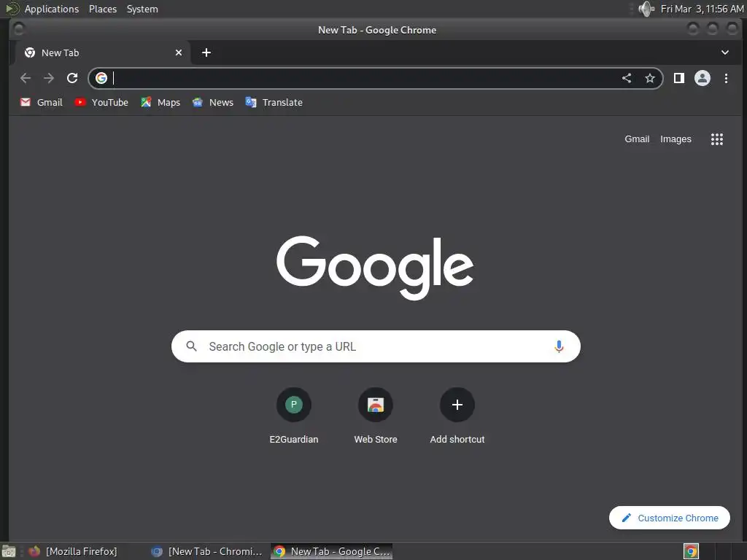Click the title bar window menu button
The height and width of the screenshot is (560, 747).
pyautogui.click(x=18, y=29)
